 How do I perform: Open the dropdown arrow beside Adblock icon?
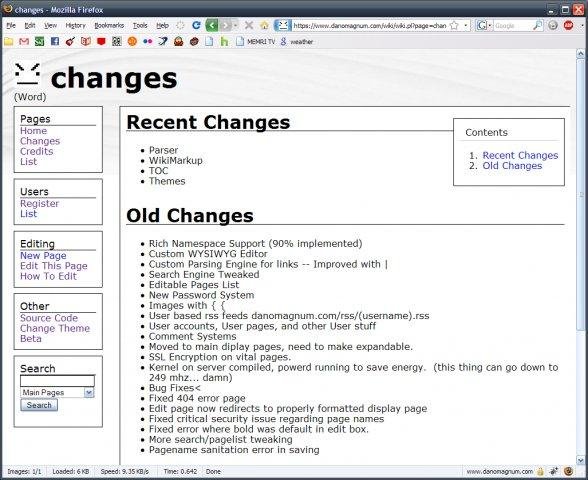tap(582, 26)
